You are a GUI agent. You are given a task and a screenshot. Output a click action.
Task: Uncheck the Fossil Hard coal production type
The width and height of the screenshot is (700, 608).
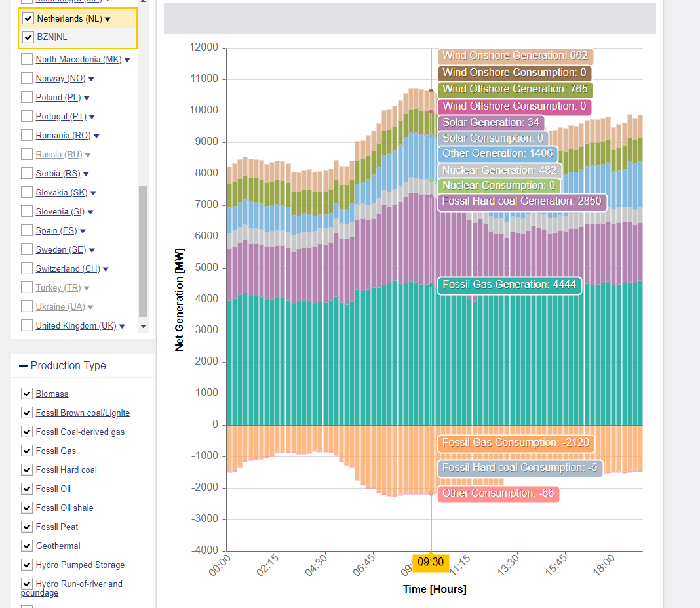pos(27,470)
